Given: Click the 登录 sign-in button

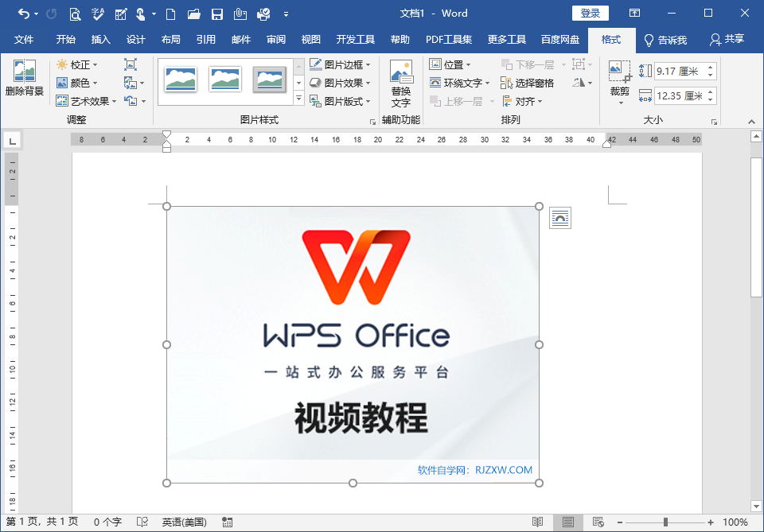Looking at the screenshot, I should point(590,14).
